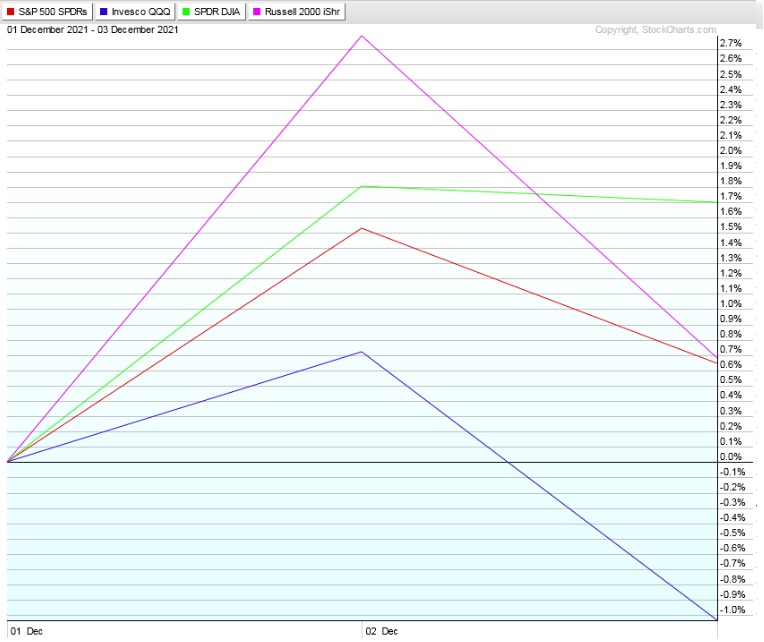The width and height of the screenshot is (764, 642).
Task: Click the 1.2% axis label
Action: 731,273
